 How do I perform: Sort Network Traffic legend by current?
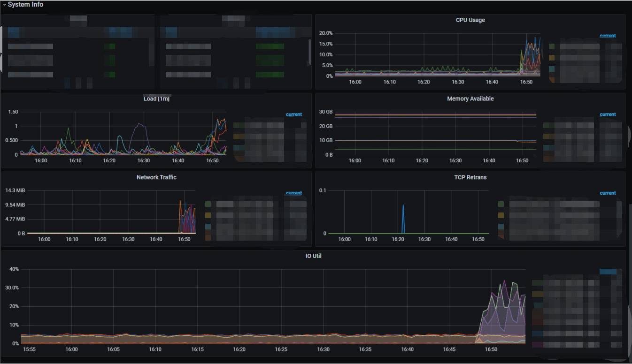point(293,193)
